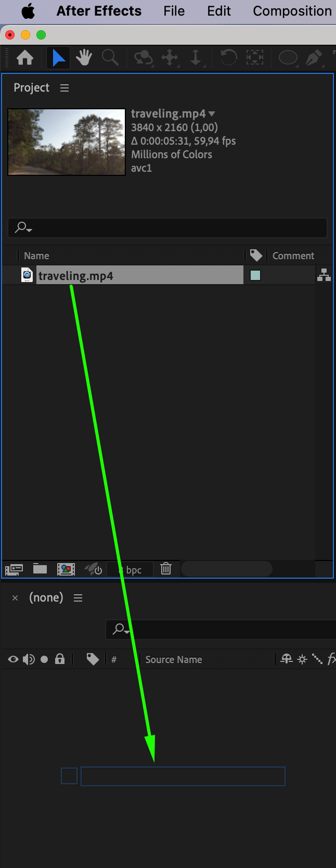Toggle the video eye column header
This screenshot has height=868, width=336.
13,659
